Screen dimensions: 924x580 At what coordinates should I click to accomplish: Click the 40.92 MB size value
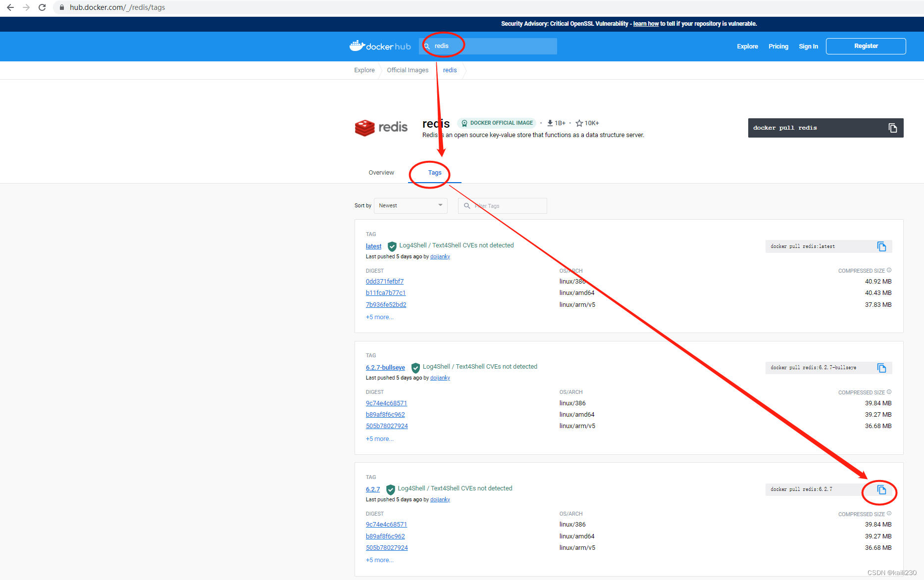pos(878,282)
